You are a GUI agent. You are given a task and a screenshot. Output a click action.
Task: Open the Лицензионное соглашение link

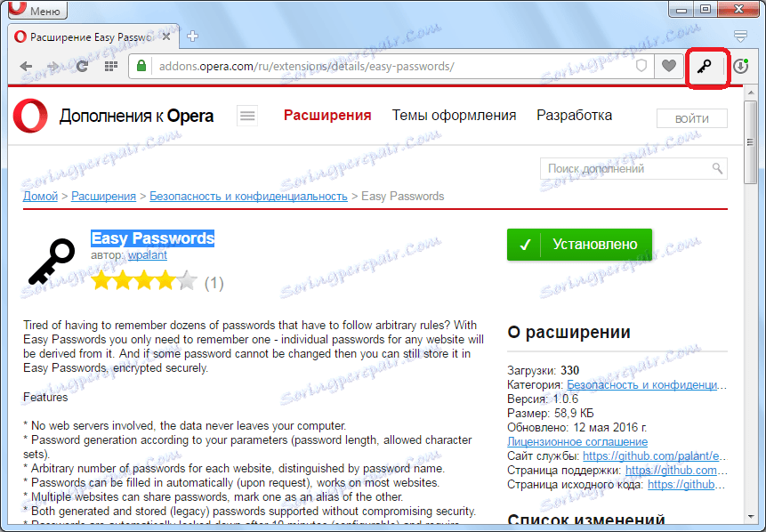pos(577,440)
